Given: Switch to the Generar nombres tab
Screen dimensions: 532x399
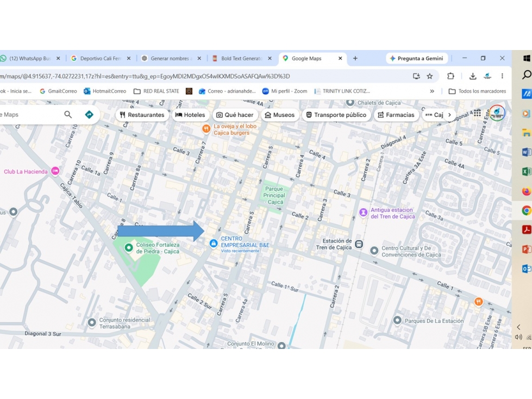Looking at the screenshot, I should [x=172, y=58].
